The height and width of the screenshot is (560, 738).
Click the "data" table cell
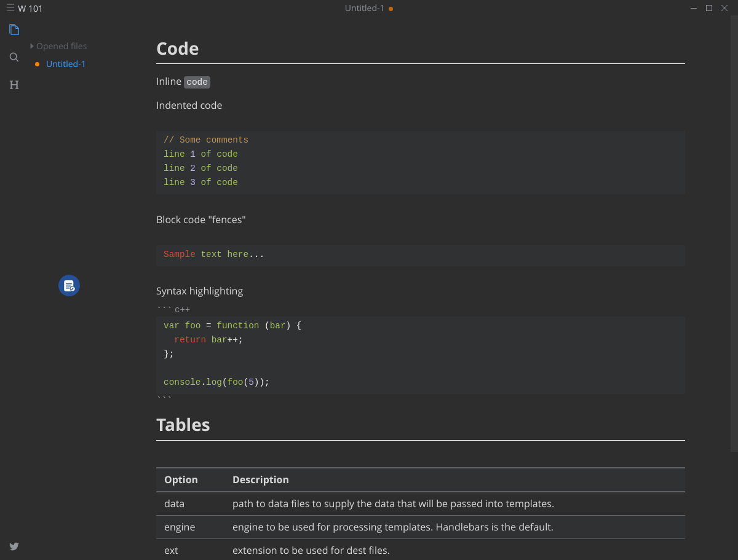(191, 504)
